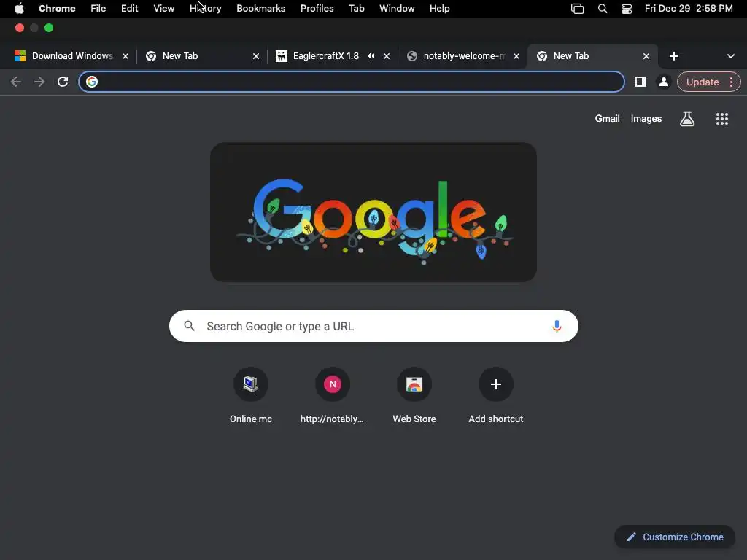The height and width of the screenshot is (560, 747).
Task: Open the Search Labs flask icon
Action: 687,119
